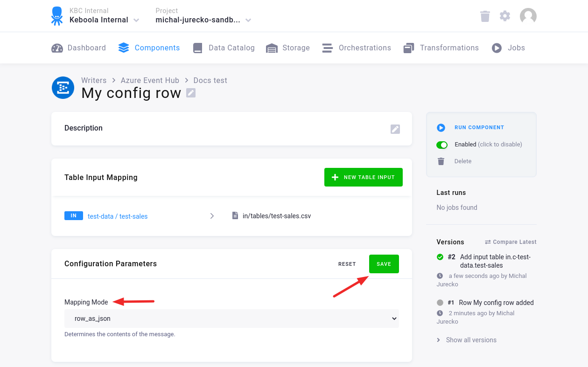This screenshot has width=588, height=367.
Task: Click the Keboola octopus logo
Action: [57, 16]
